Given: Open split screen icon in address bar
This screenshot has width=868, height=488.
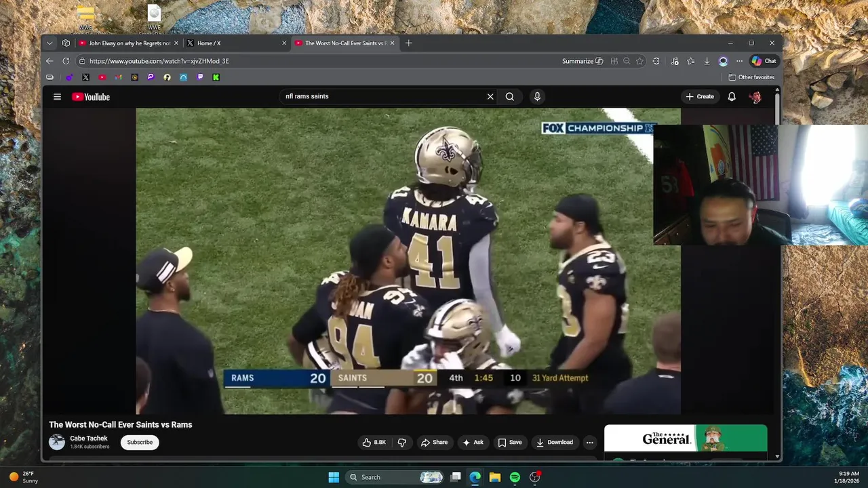Looking at the screenshot, I should coord(614,61).
